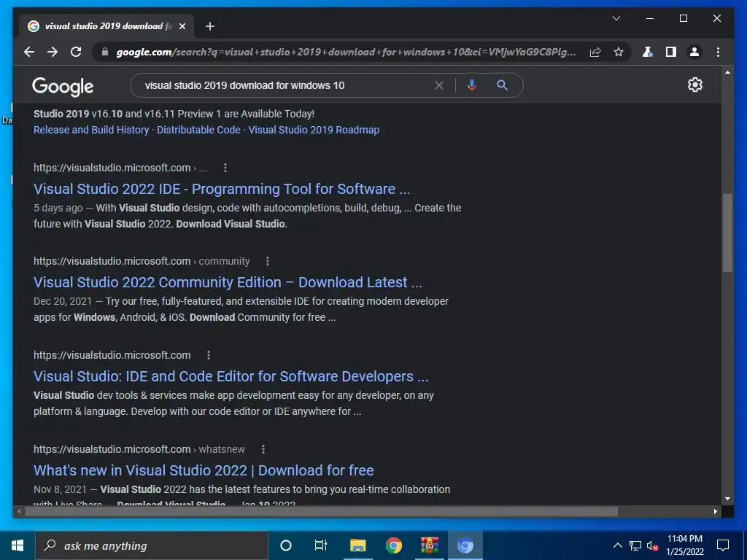Click the muted volume tray icon
Viewport: 747px width, 560px height.
[x=652, y=545]
